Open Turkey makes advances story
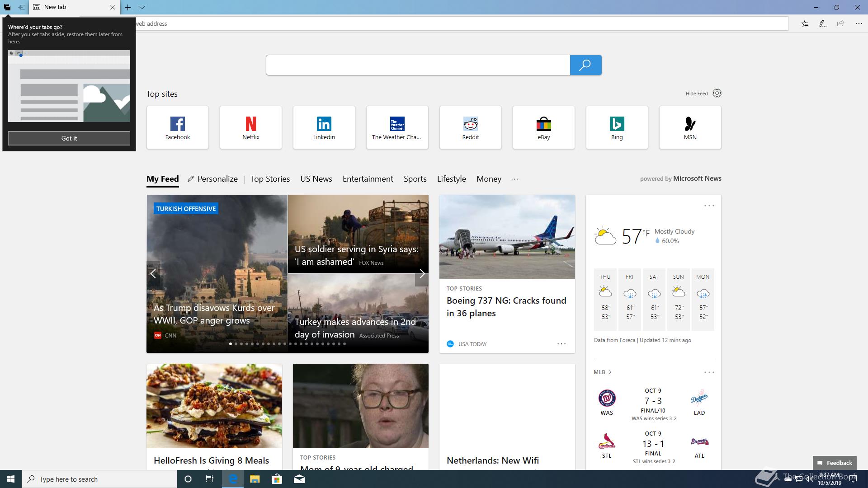868x488 pixels. [358, 313]
